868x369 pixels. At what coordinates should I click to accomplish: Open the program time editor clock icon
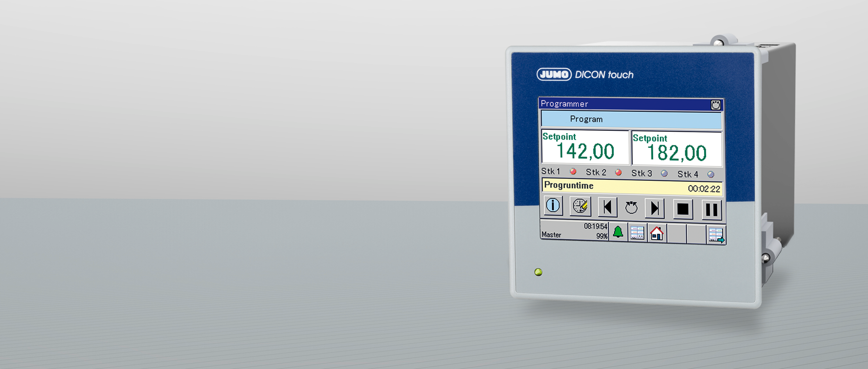[580, 206]
